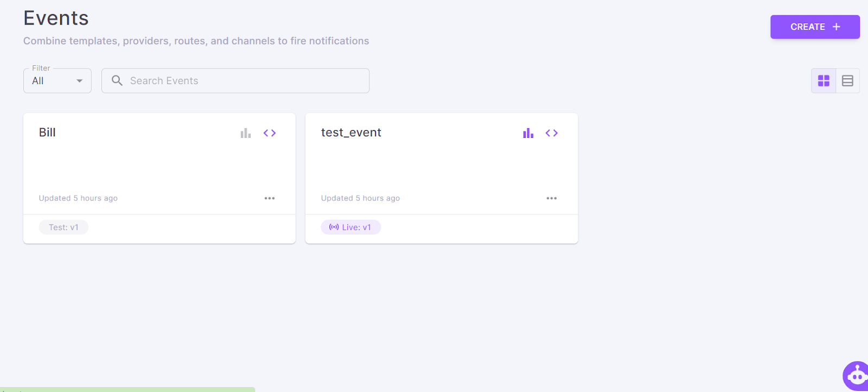
Task: Open analytics chart icon on Bill card
Action: click(246, 133)
